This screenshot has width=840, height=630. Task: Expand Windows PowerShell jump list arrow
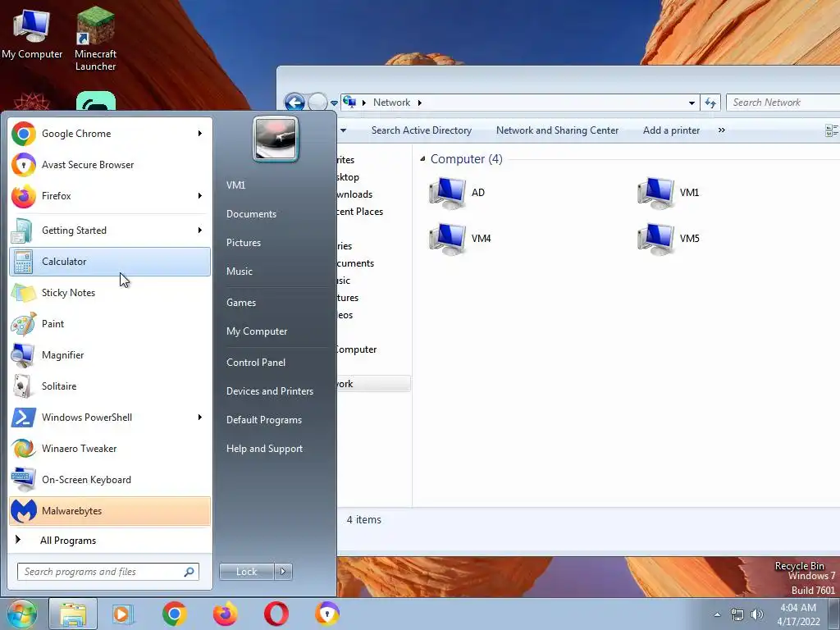pos(200,418)
